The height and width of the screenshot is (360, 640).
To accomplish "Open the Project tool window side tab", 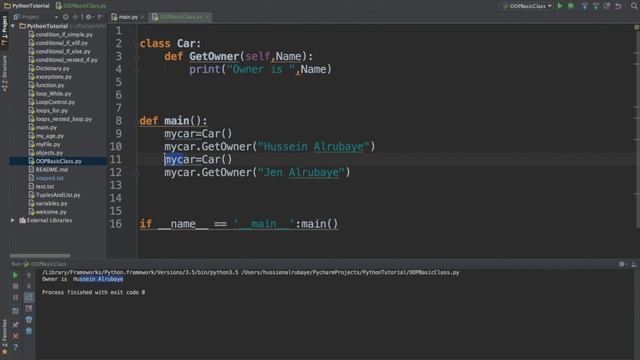I will (x=4, y=31).
